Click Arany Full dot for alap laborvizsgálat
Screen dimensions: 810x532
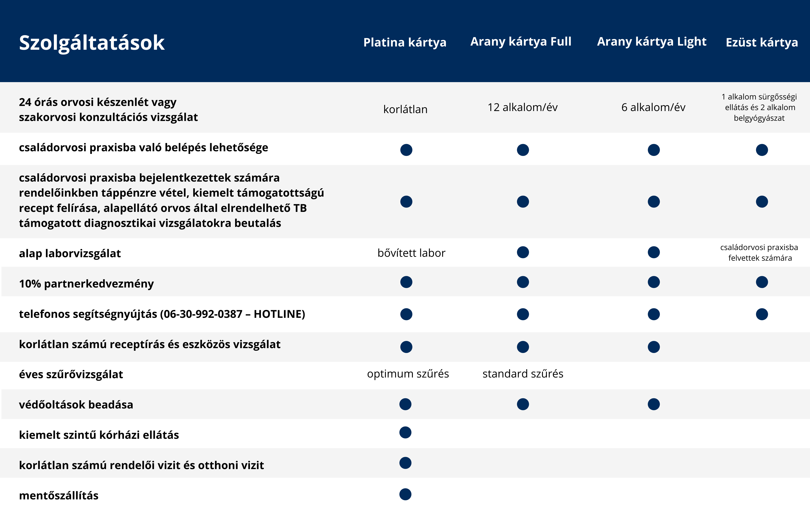523,252
